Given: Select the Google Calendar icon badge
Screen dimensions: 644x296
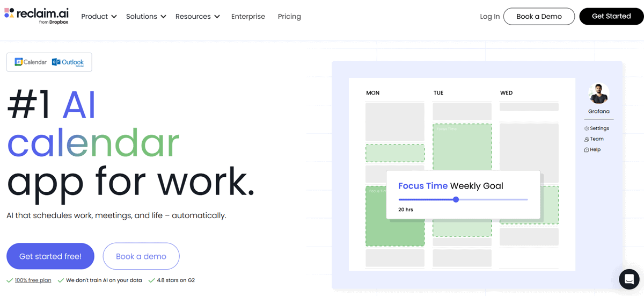Looking at the screenshot, I should (31, 62).
